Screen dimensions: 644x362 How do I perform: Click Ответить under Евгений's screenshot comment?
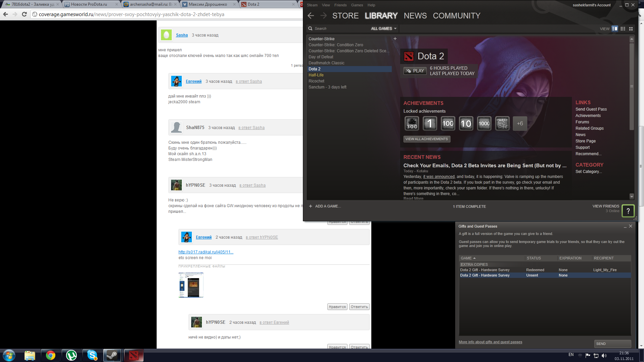(x=359, y=307)
